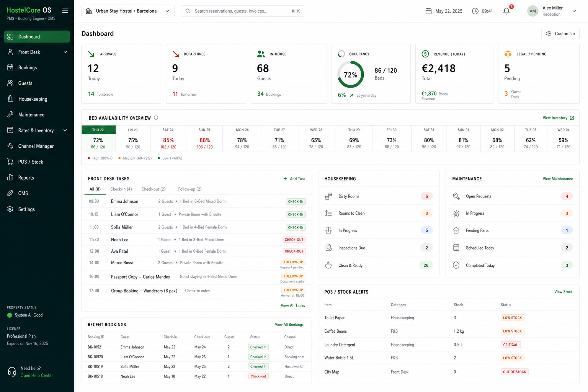Click the red High (80%+) legend dot
Screen dimensions: 588x392
[89, 158]
